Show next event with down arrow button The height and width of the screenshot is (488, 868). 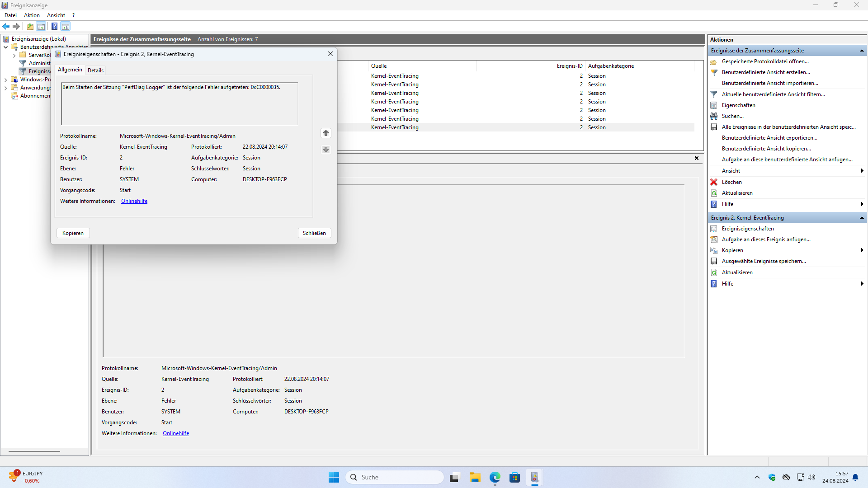[325, 150]
